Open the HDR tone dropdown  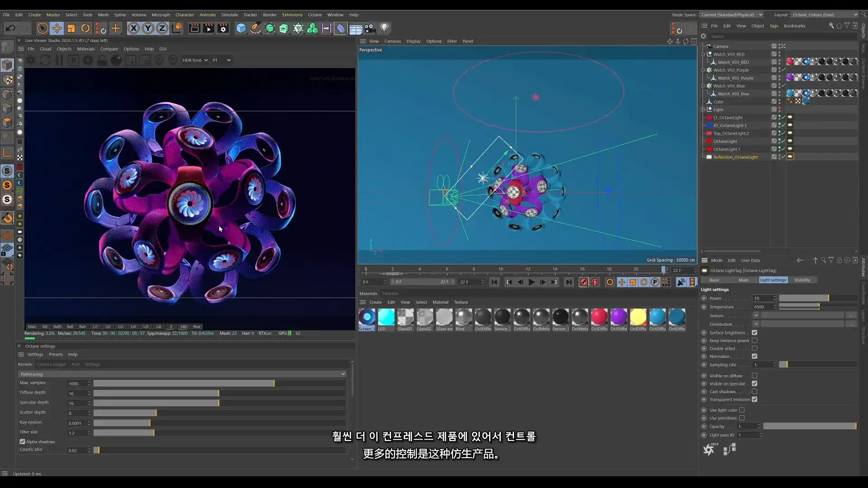[195, 60]
